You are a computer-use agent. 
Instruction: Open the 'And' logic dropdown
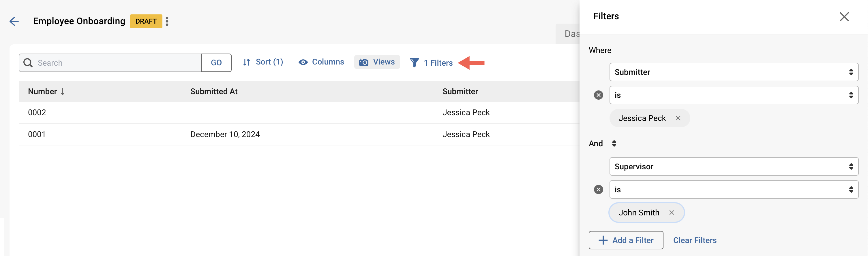point(614,144)
